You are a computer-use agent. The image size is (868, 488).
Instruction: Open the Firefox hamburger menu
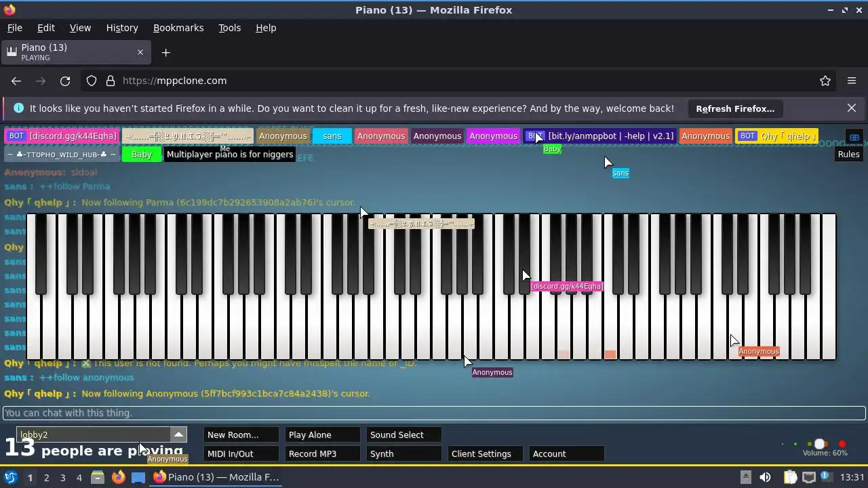(x=852, y=81)
